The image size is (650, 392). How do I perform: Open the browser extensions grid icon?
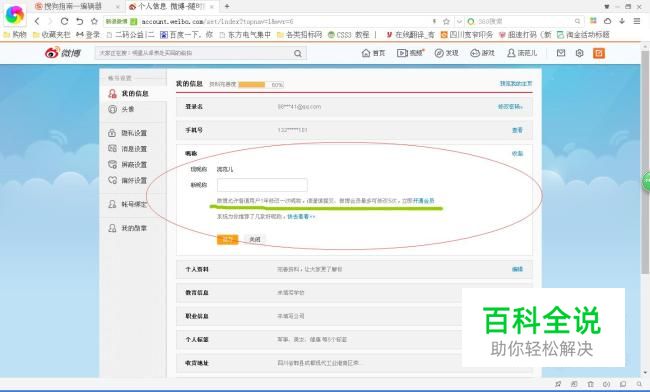[x=594, y=21]
